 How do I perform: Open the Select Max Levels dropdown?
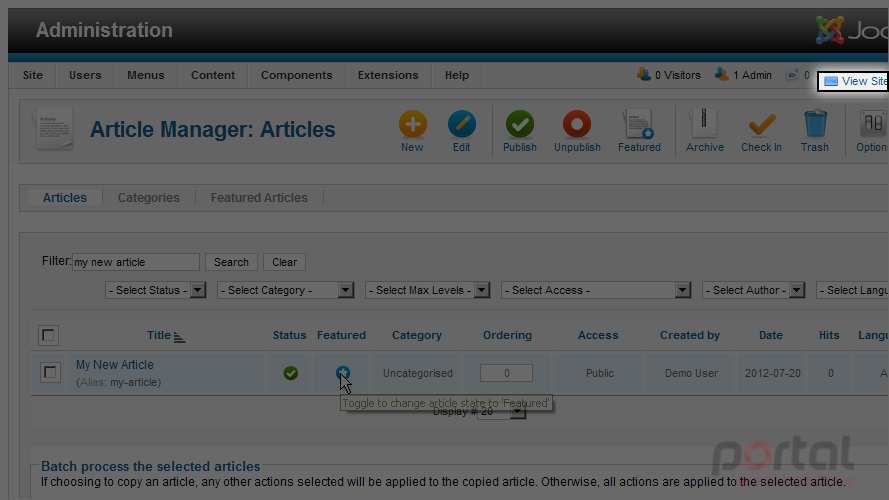(427, 290)
